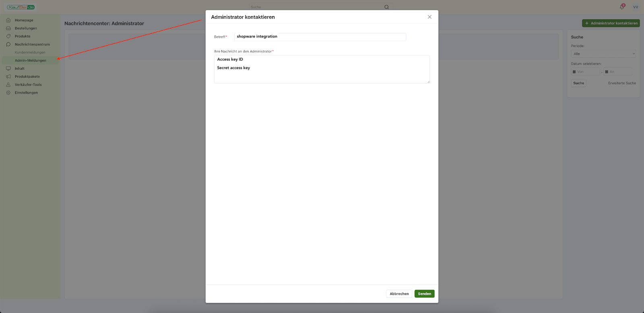The height and width of the screenshot is (313, 644).
Task: Open the Von date picker field
Action: 586,72
